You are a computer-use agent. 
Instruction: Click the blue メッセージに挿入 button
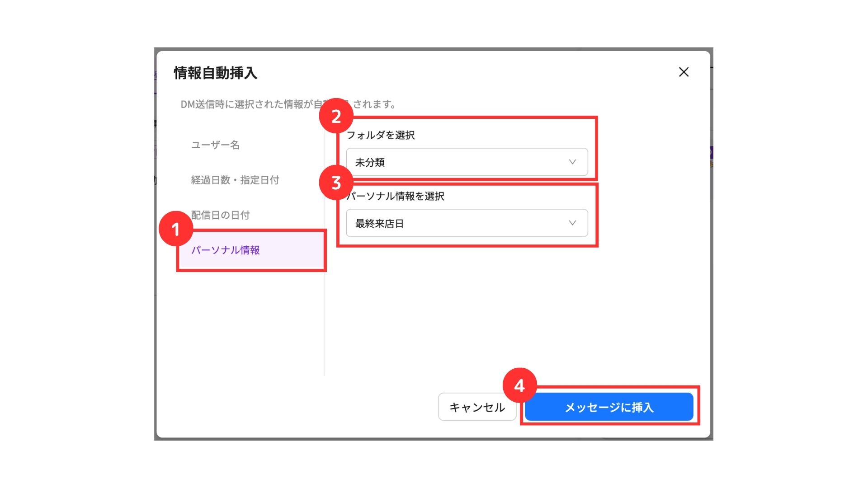(x=609, y=407)
